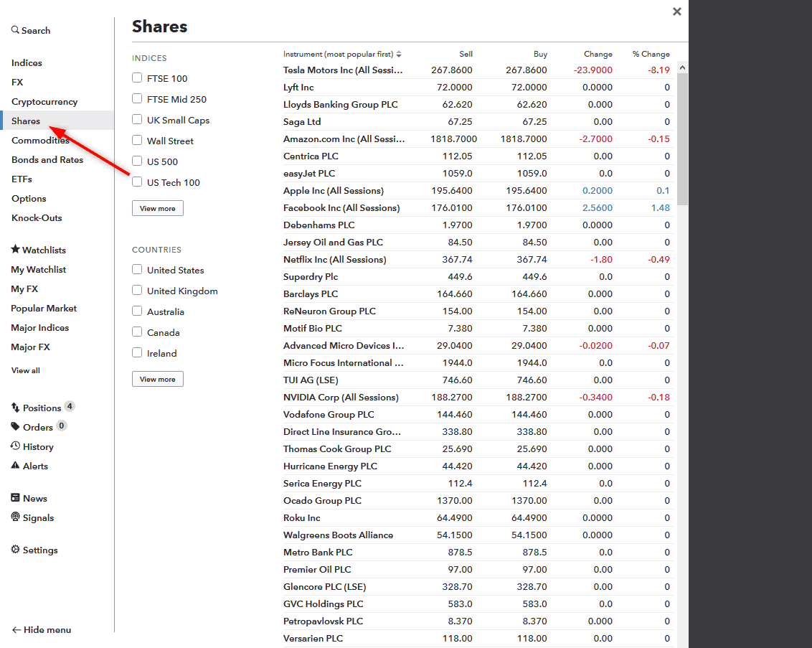Open History via clock icon
This screenshot has height=648, width=812.
pyautogui.click(x=15, y=446)
